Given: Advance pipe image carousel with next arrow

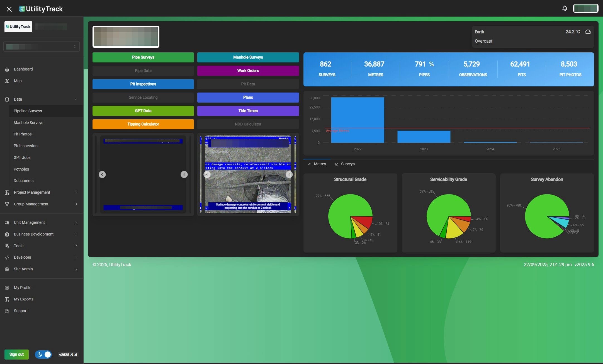Looking at the screenshot, I should point(289,174).
